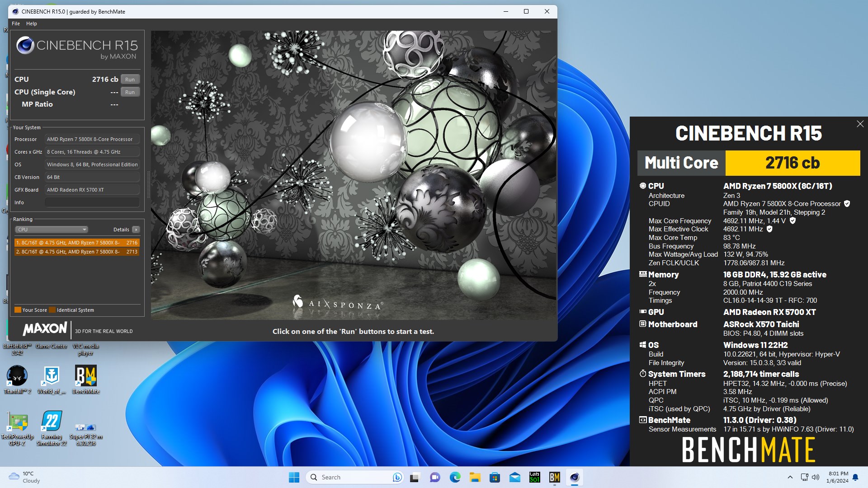Open Titanfall 2 desktop shortcut

pyautogui.click(x=17, y=380)
